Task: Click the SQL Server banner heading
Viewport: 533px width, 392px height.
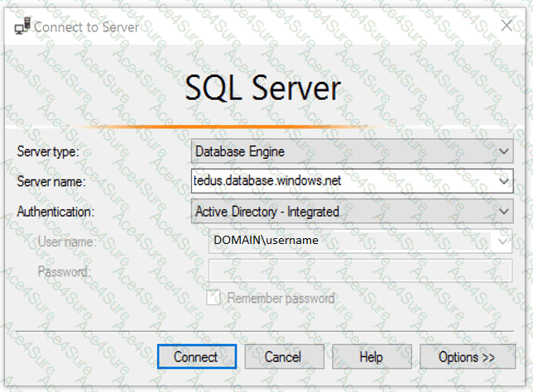Action: click(262, 88)
